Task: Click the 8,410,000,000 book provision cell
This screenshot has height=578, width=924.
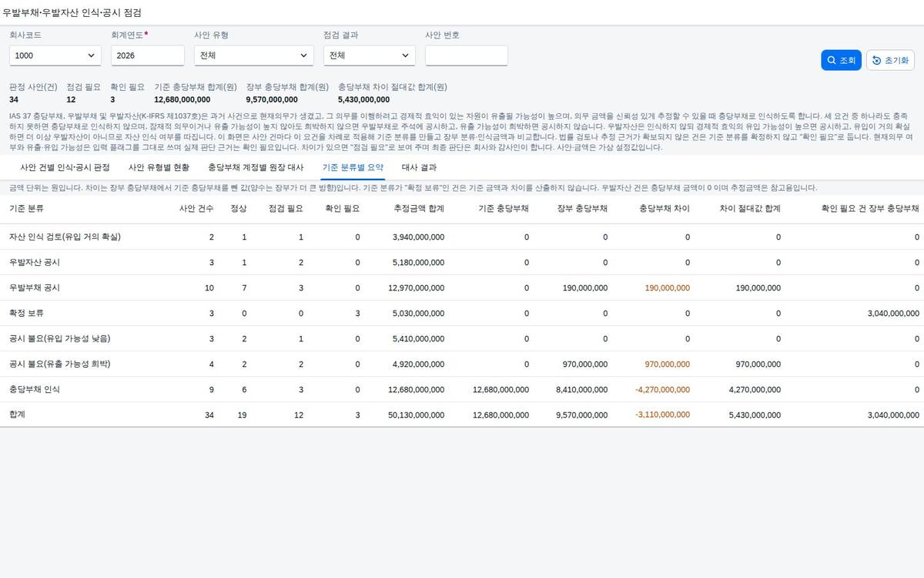Action: click(581, 389)
